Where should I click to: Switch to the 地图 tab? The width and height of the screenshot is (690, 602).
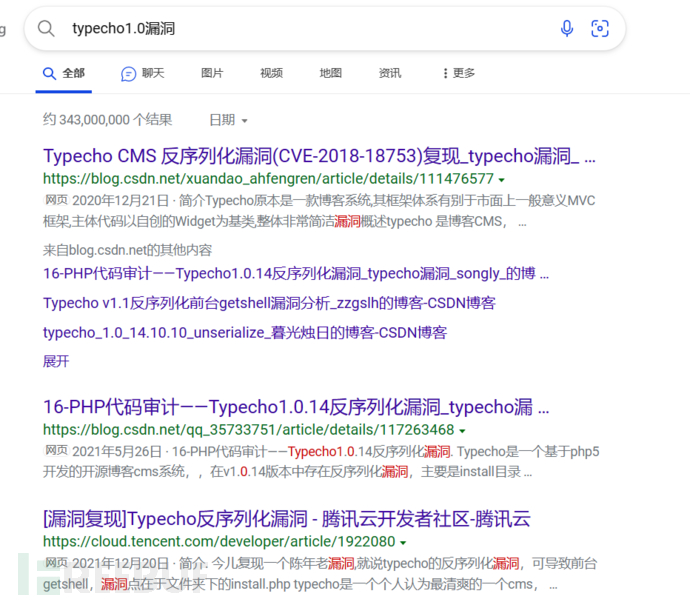(x=330, y=73)
